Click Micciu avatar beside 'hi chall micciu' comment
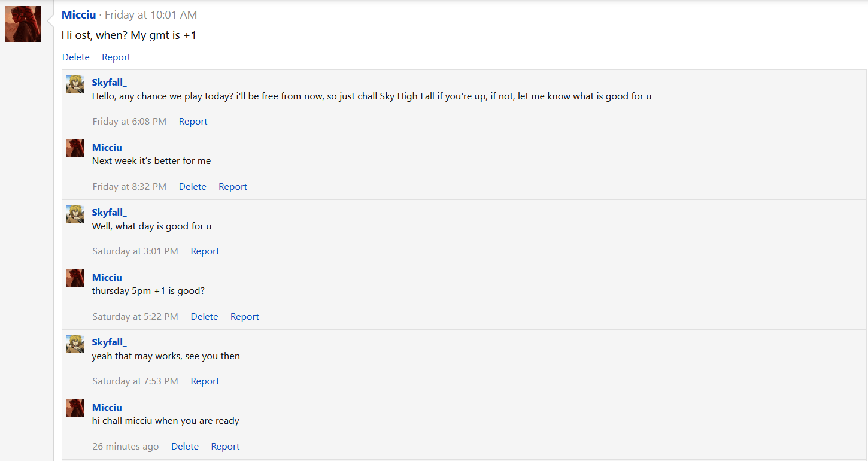 (x=75, y=408)
